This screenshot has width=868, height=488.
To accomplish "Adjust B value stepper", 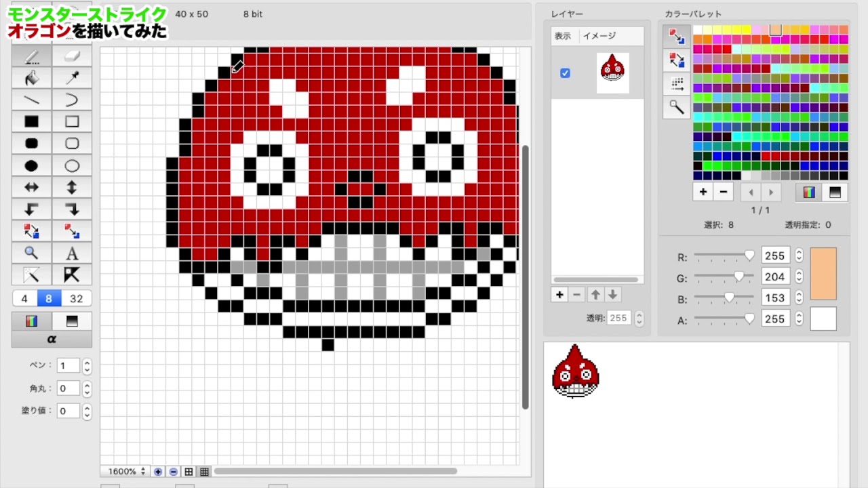I will coord(799,298).
